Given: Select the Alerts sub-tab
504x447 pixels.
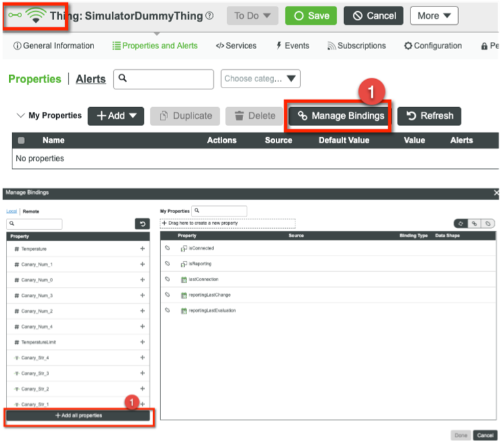Looking at the screenshot, I should (x=91, y=79).
